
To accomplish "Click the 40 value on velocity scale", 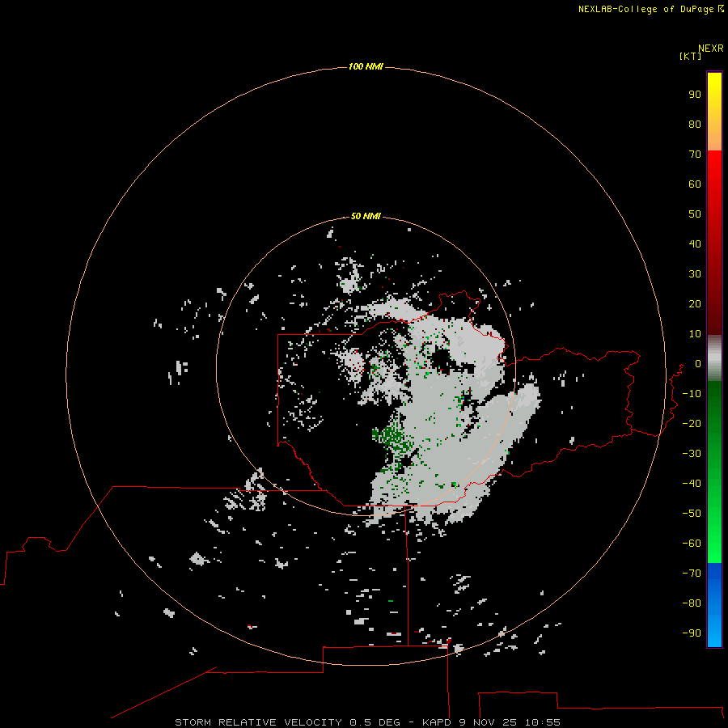I will [x=695, y=243].
